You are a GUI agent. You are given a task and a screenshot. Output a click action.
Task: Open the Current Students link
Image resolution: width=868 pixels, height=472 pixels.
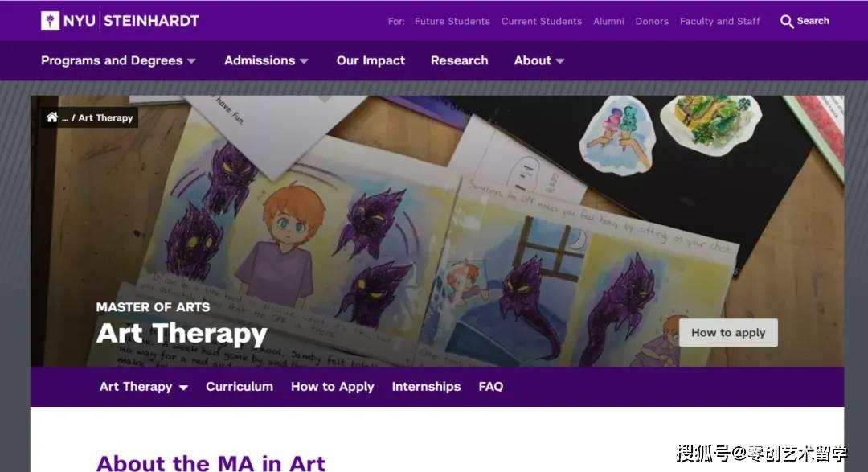(x=542, y=21)
